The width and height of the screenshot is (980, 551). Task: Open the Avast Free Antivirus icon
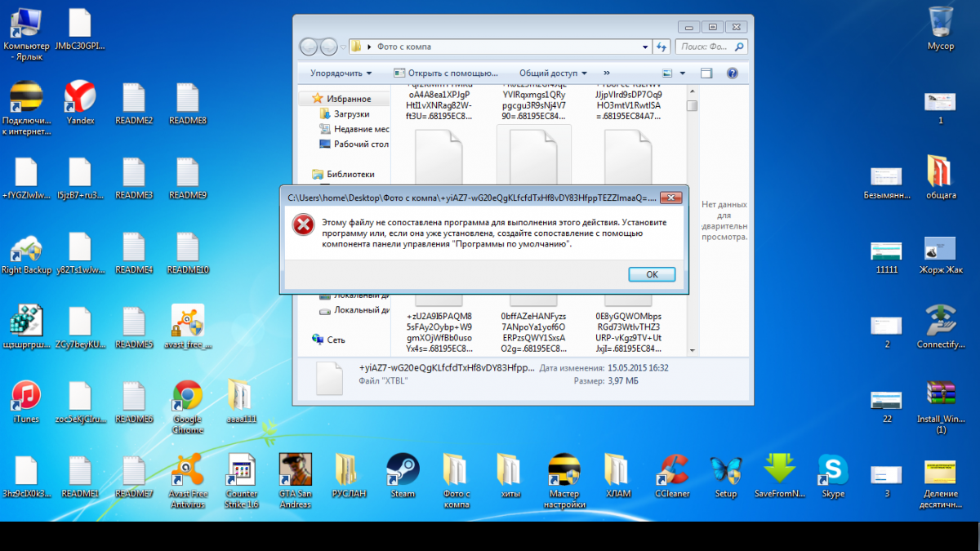pos(188,470)
